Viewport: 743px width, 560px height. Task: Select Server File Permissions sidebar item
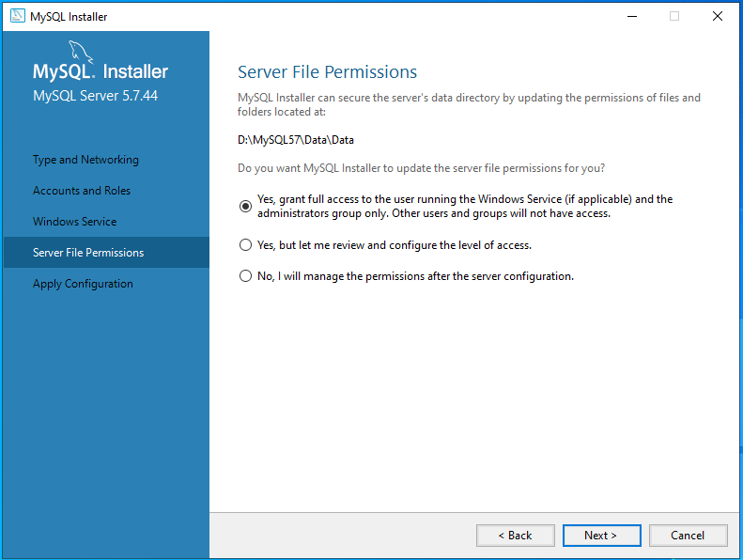pos(106,252)
